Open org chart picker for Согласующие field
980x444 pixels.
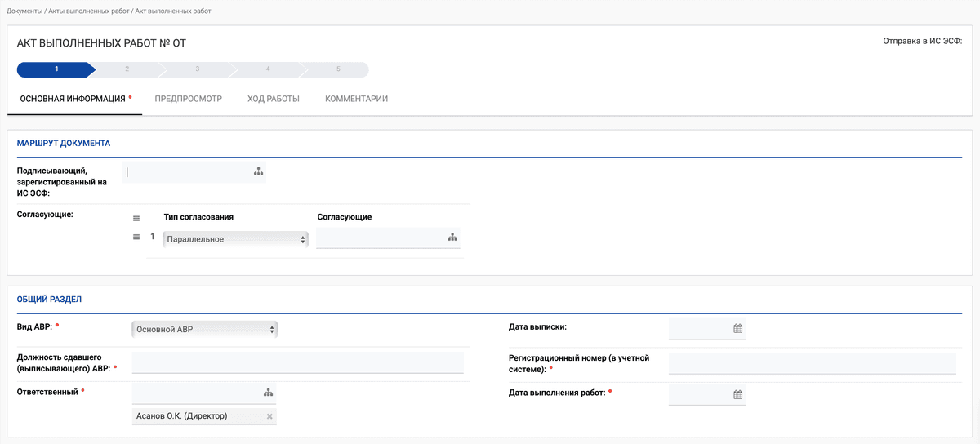(452, 238)
